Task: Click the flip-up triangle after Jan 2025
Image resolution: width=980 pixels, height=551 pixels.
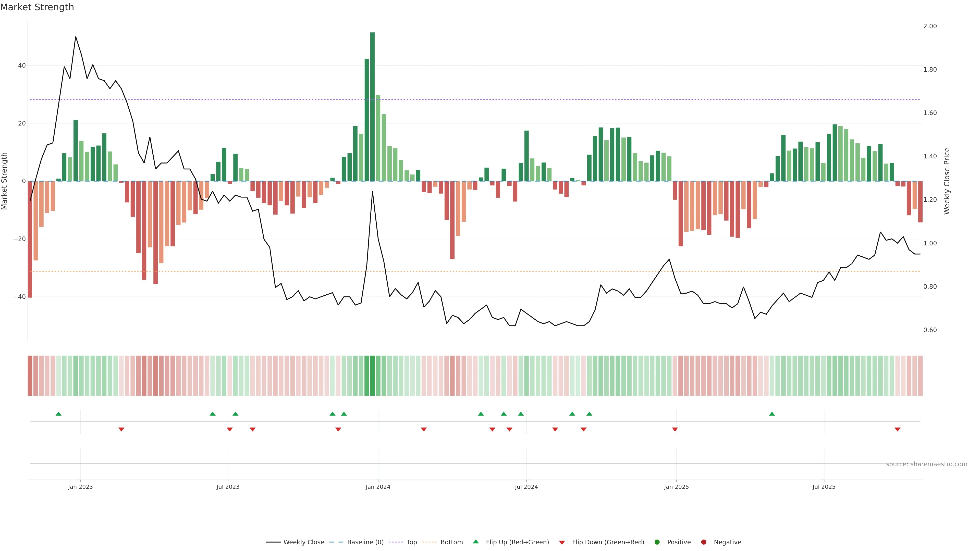Action: (772, 414)
